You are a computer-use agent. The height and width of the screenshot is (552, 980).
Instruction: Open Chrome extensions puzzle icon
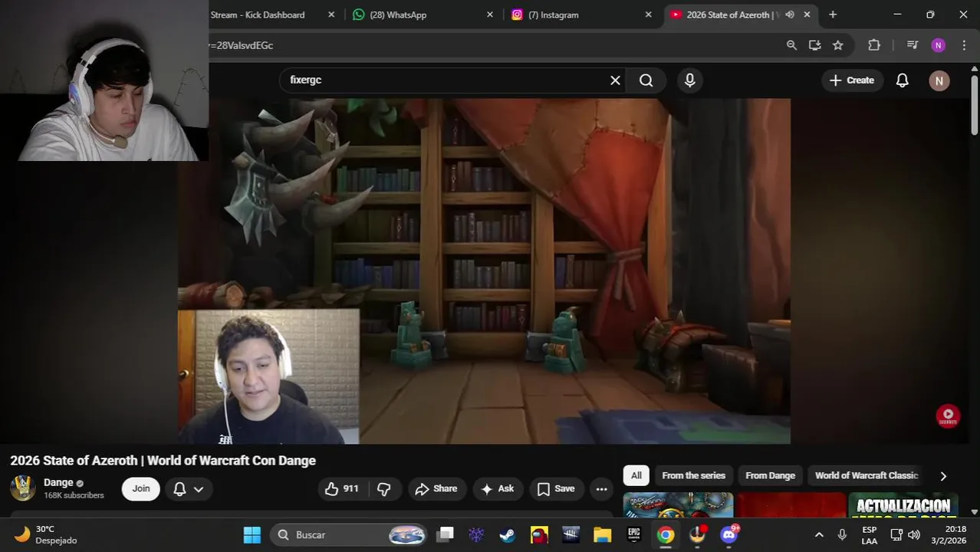(873, 45)
